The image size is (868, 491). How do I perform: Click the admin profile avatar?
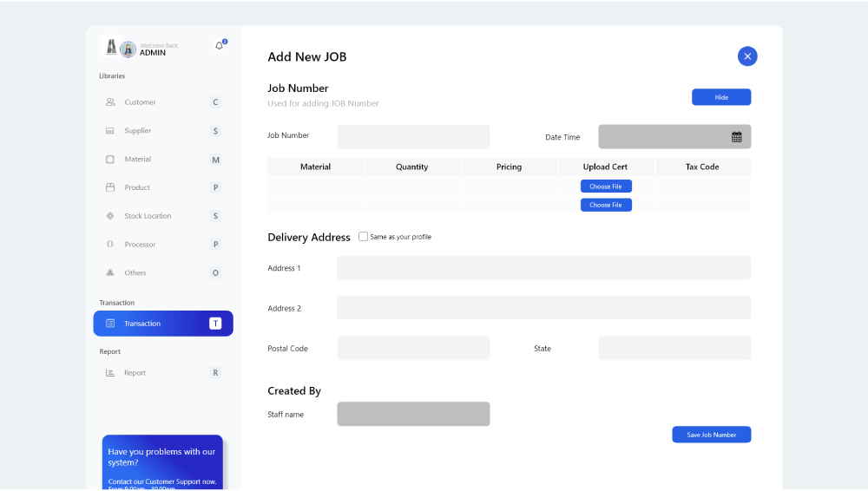coord(128,49)
